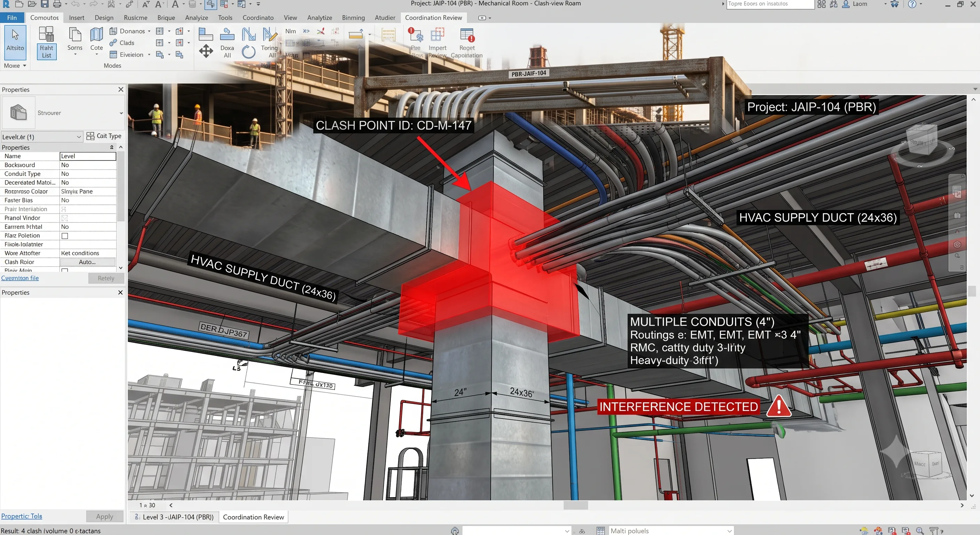Click the Undo arrow icon
The width and height of the screenshot is (980, 535).
(75, 4)
